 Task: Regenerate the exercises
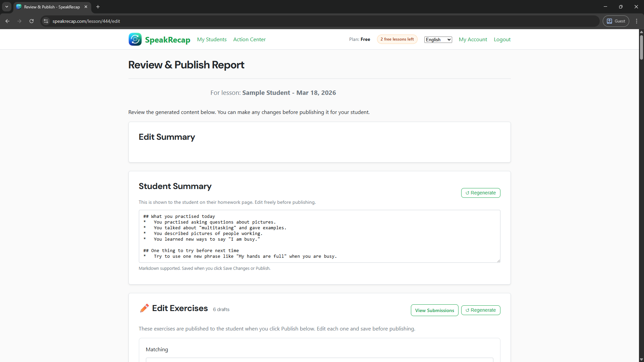pyautogui.click(x=480, y=310)
